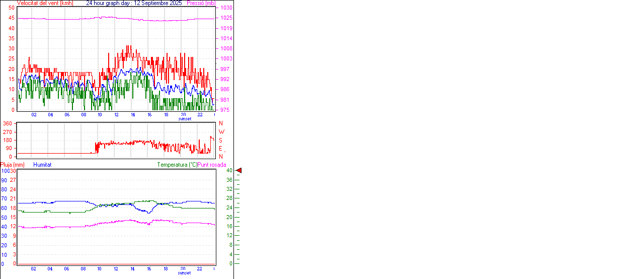Click the 'S' compass direction label
This screenshot has width=644, height=279.
pyautogui.click(x=220, y=140)
